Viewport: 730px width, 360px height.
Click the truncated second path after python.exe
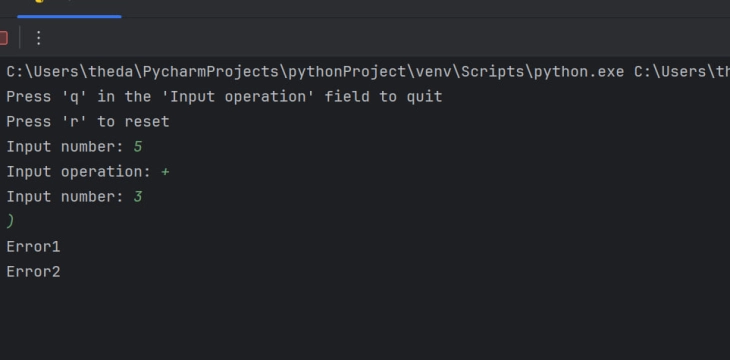pyautogui.click(x=682, y=72)
